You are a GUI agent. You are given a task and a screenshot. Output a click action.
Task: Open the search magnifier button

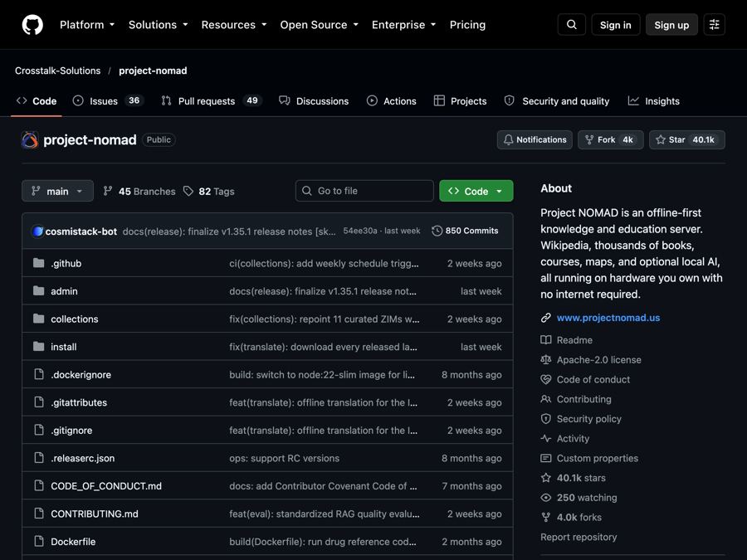tap(572, 25)
